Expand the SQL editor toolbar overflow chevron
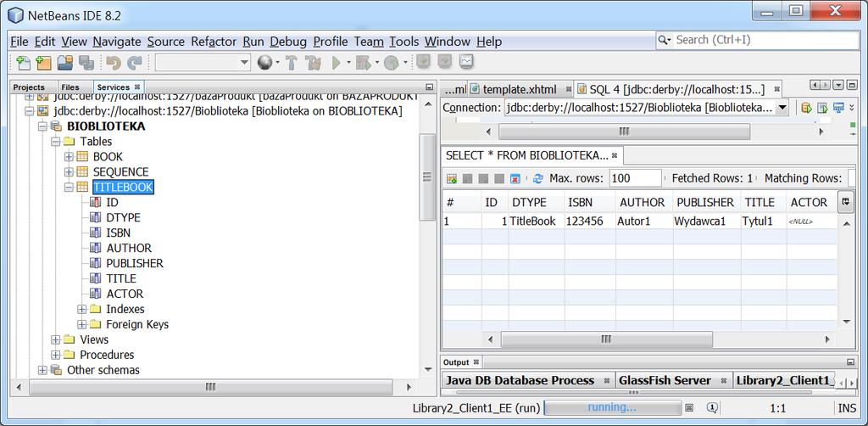 (x=852, y=108)
